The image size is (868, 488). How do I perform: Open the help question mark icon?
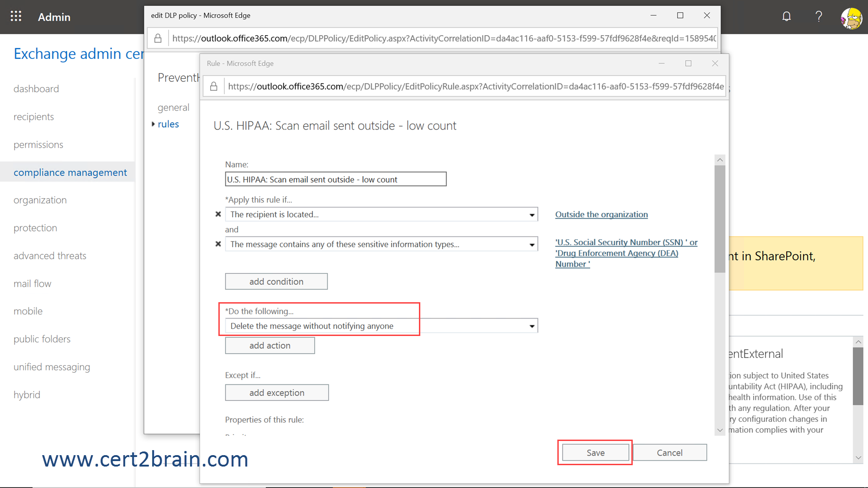(x=819, y=16)
